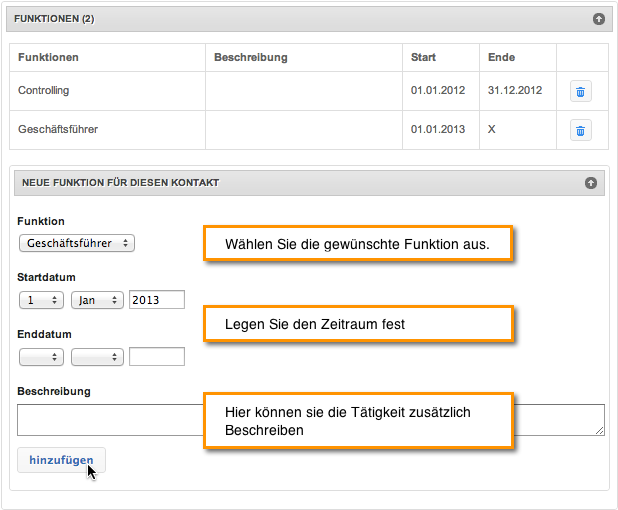Click the hinzufügen button
618x510 pixels.
(61, 460)
